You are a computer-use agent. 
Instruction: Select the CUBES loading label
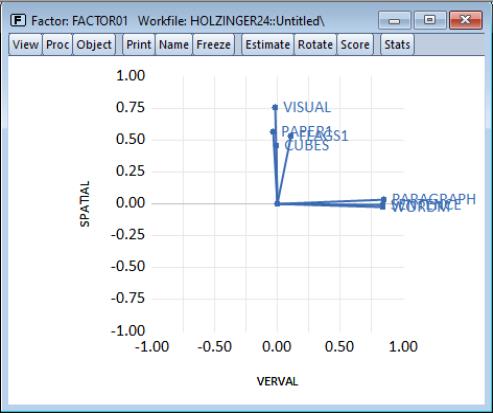(x=307, y=146)
